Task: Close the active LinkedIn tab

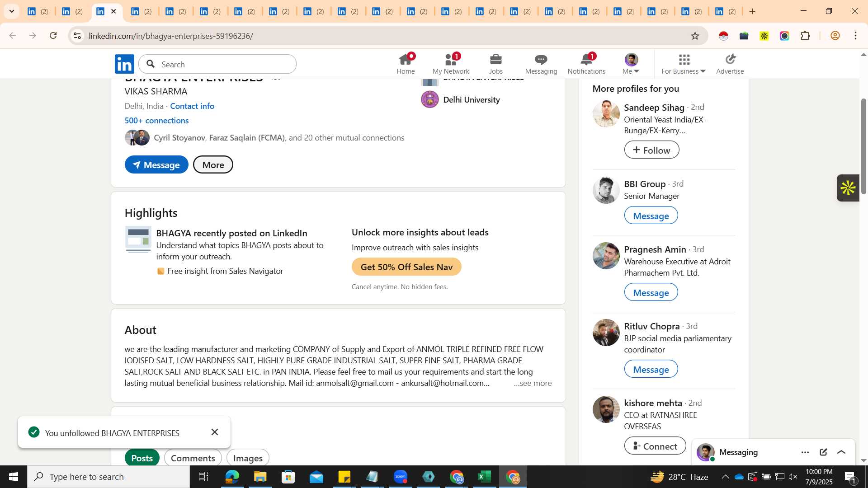Action: pyautogui.click(x=113, y=11)
